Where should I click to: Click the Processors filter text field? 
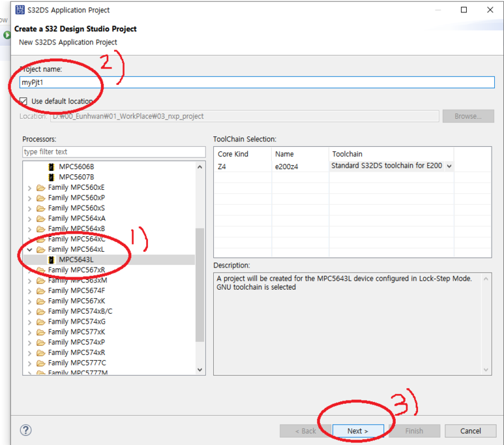pyautogui.click(x=114, y=152)
